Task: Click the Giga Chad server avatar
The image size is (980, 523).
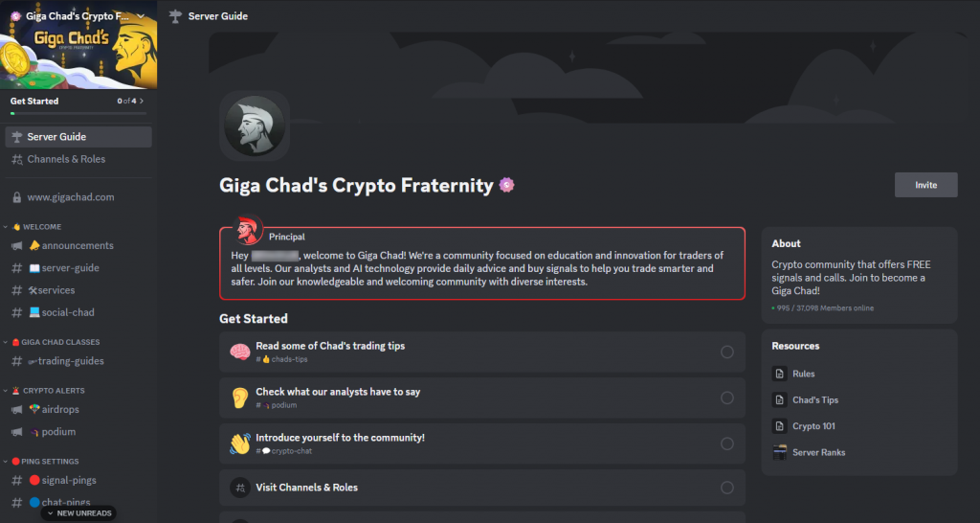Action: 255,125
